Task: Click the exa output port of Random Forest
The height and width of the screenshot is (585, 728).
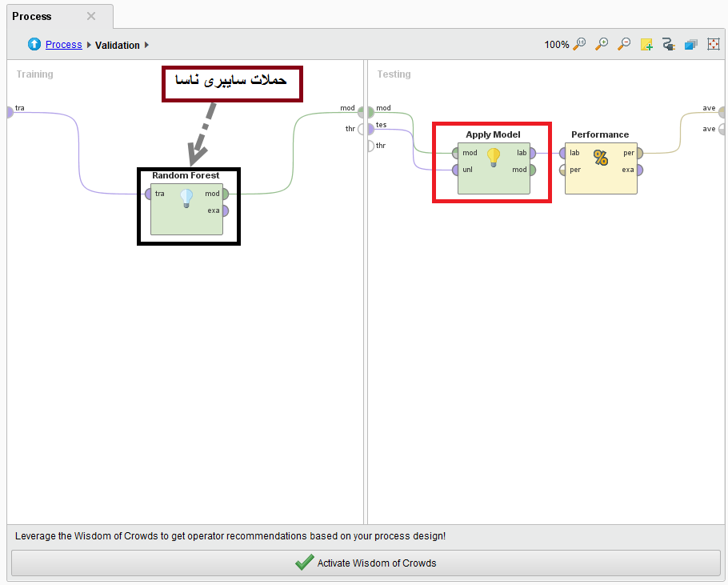Action: point(225,210)
